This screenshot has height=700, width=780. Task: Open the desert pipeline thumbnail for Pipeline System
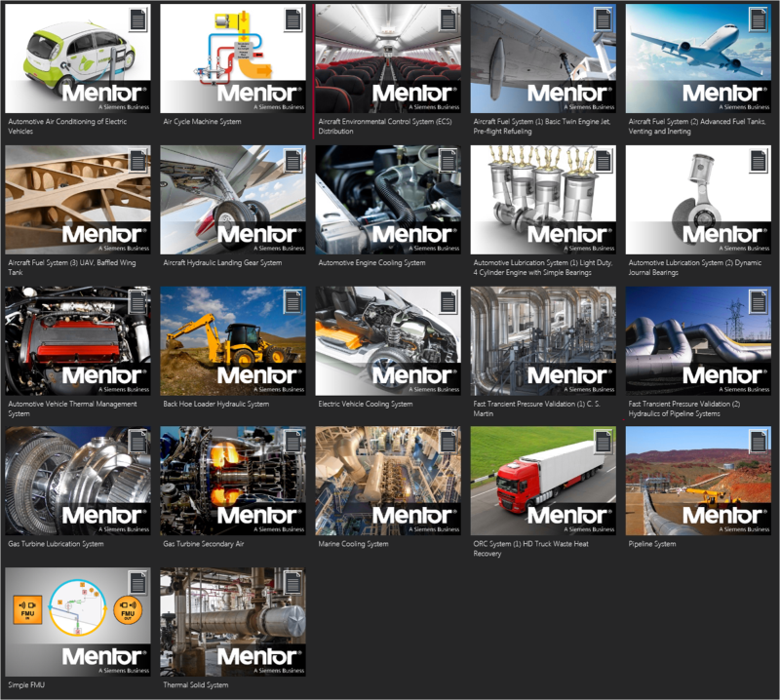698,481
